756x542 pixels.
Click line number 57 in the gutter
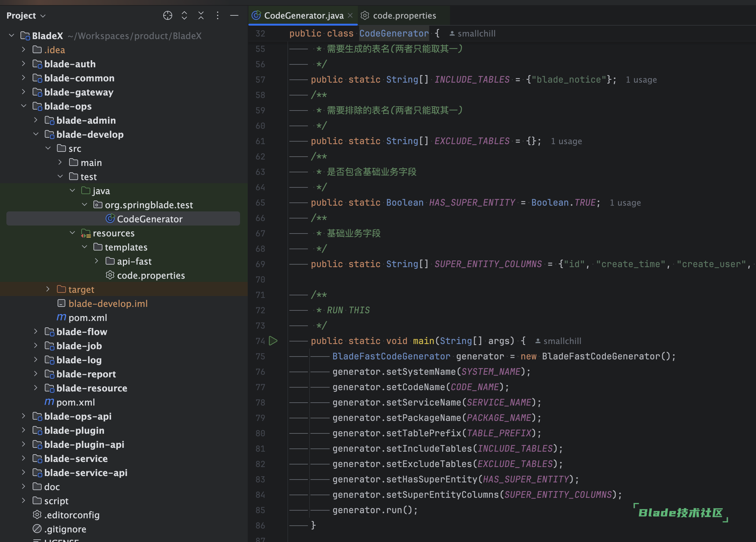260,80
